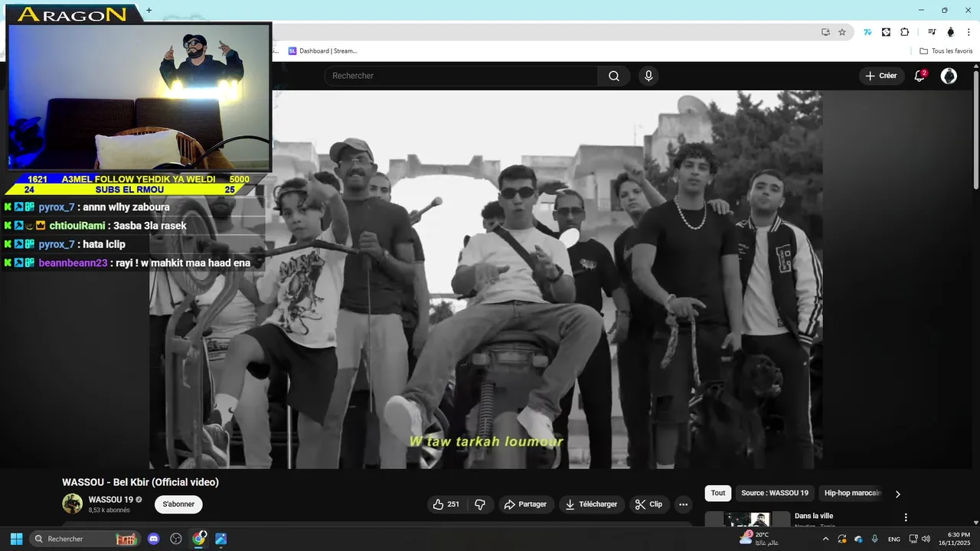The image size is (980, 551).
Task: Open the blue app icon after Chrome
Action: pyautogui.click(x=221, y=539)
